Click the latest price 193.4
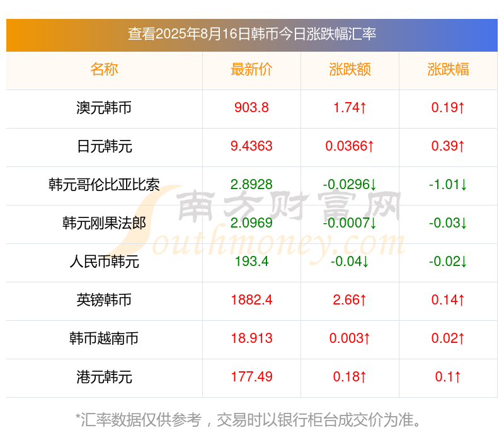 [251, 262]
